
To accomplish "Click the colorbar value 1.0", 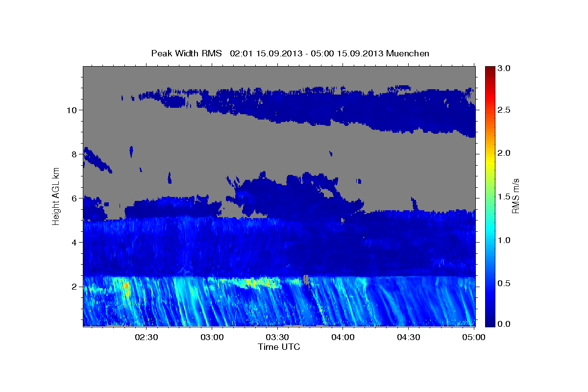I will tap(505, 240).
